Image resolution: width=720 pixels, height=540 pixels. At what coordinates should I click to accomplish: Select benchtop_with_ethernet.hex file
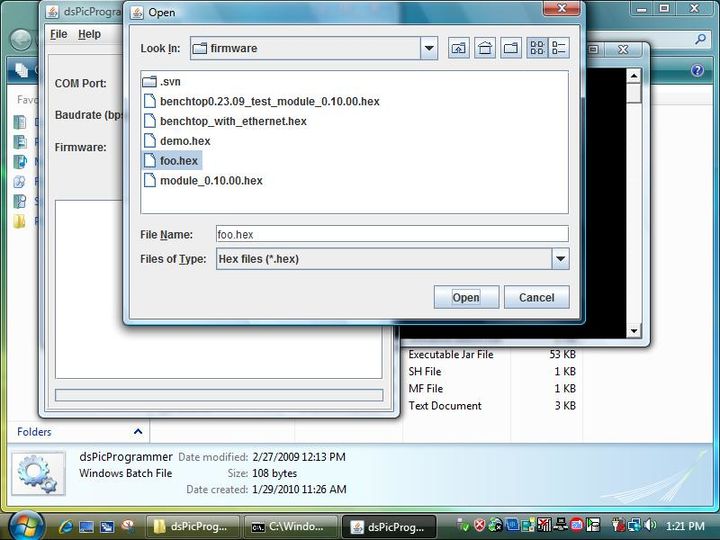[233, 121]
